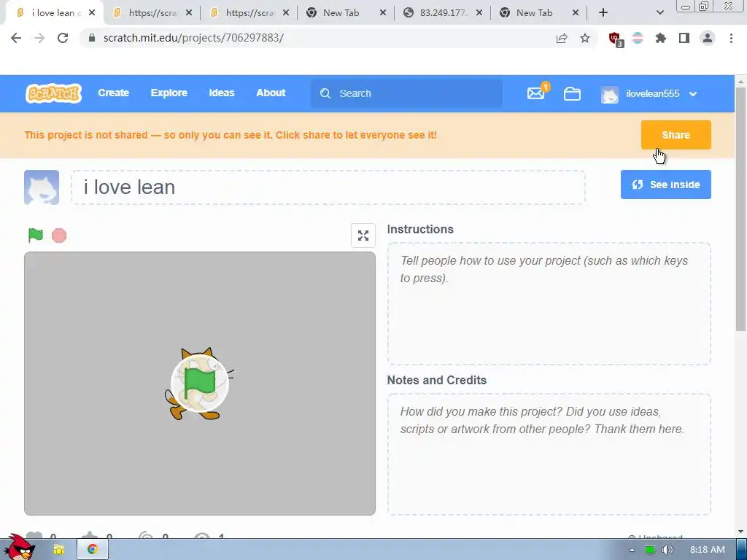Open Create in Scratch navigation
This screenshot has width=747, height=560.
click(x=113, y=93)
